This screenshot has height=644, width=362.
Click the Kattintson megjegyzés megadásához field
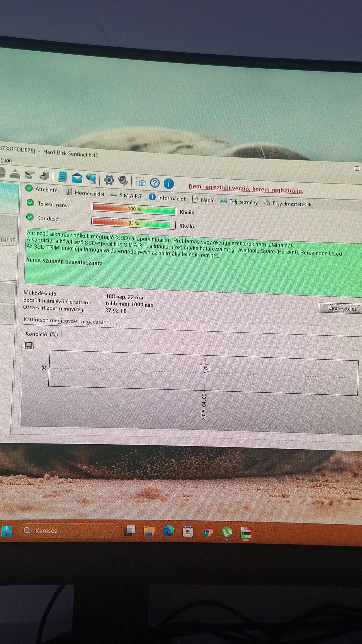click(70, 321)
